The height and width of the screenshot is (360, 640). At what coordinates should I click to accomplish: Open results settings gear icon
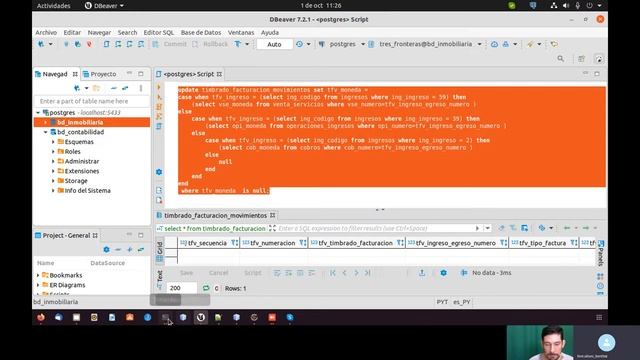[443, 273]
